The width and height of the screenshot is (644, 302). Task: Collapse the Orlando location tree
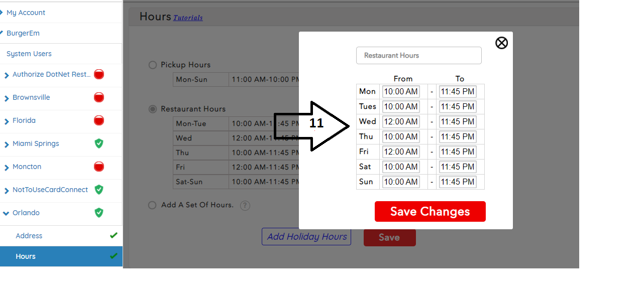6,213
